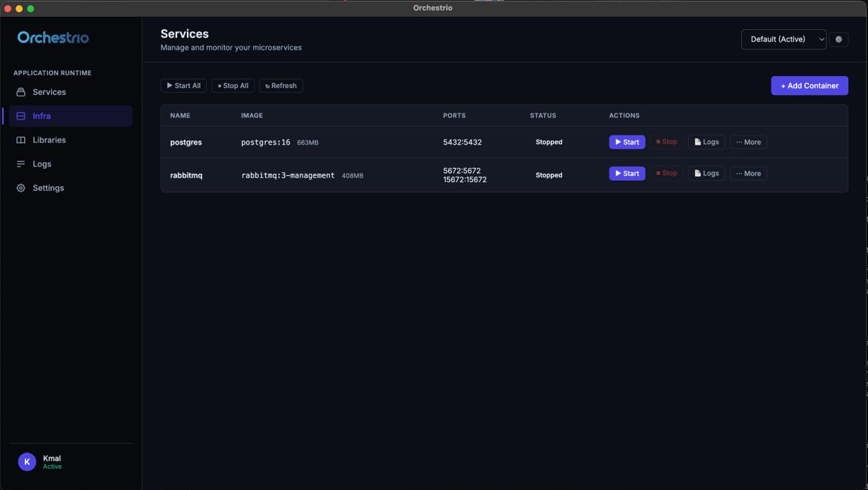Click the postgres name cell
This screenshot has height=490, width=868.
(186, 143)
